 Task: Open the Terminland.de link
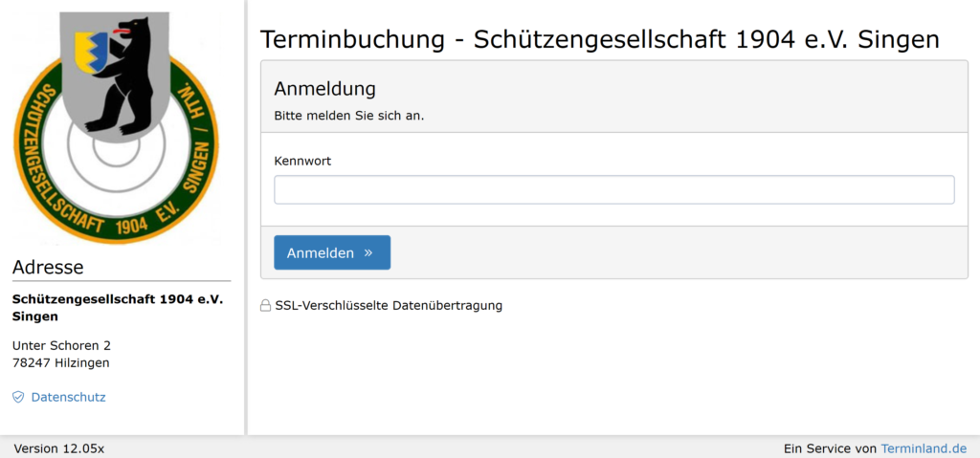click(x=924, y=448)
